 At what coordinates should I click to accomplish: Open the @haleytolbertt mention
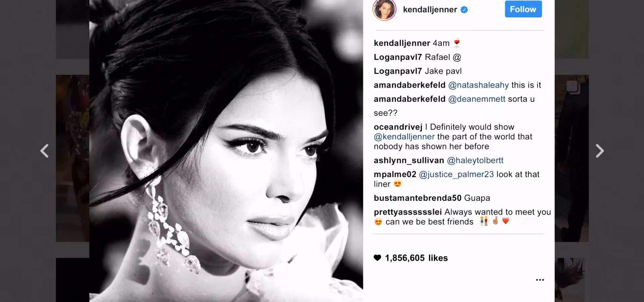(x=475, y=160)
